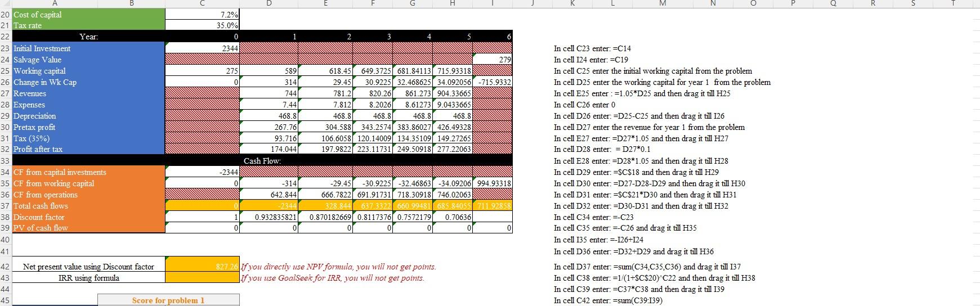Image resolution: width=980 pixels, height=306 pixels.
Task: Click the 'Year:' header label
Action: coord(88,37)
